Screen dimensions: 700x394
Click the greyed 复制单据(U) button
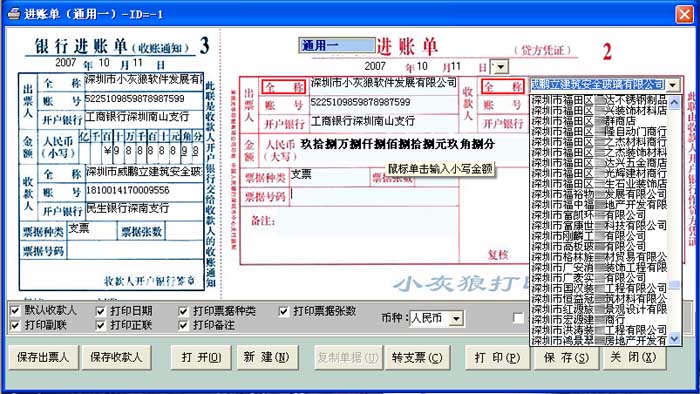(348, 357)
